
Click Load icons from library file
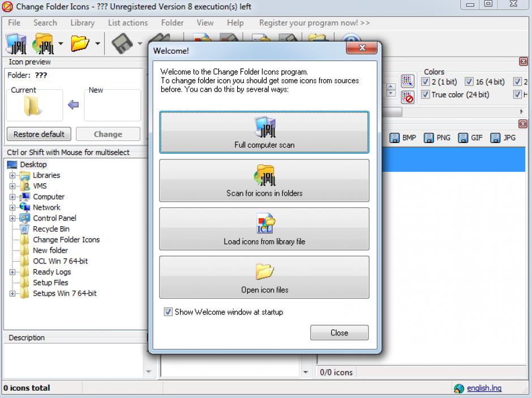tap(264, 229)
